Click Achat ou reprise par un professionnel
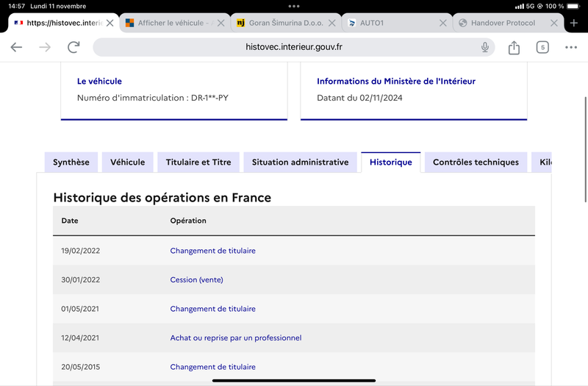The height and width of the screenshot is (386, 588). click(236, 338)
